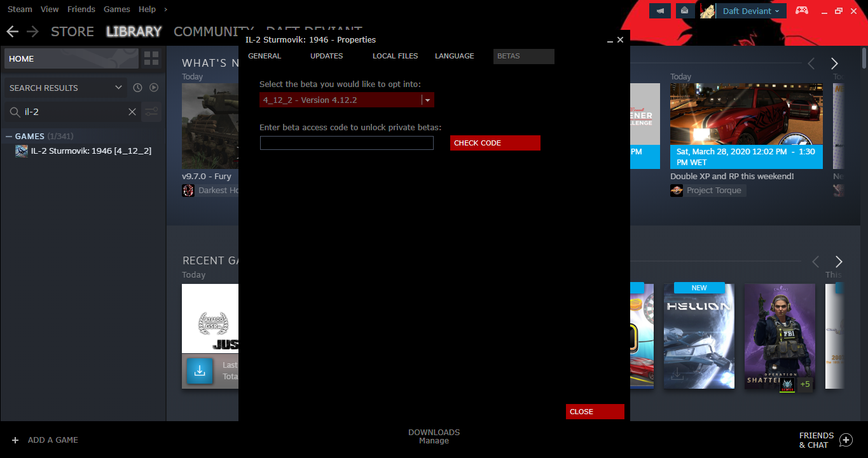Expand the menu bar overflow chevron
868x458 pixels.
click(166, 10)
